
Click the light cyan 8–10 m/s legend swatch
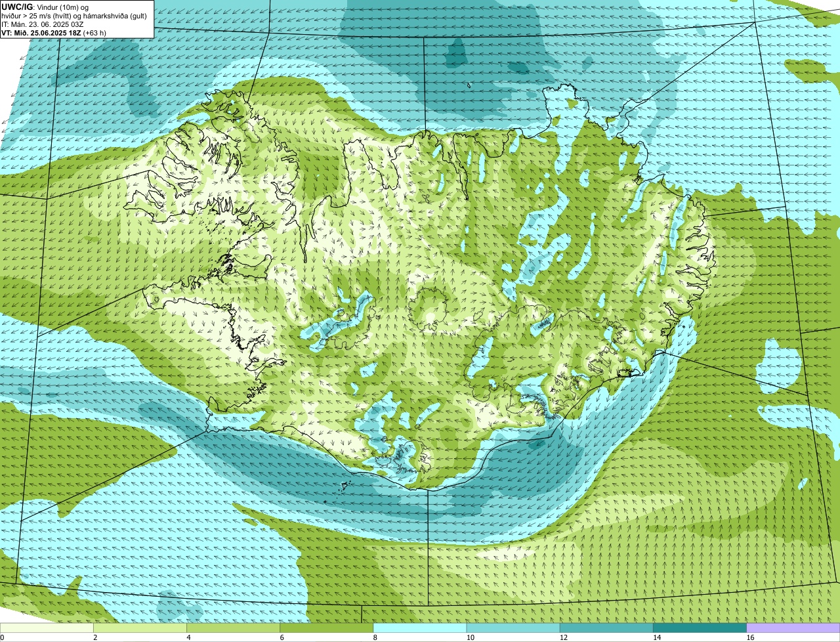click(420, 628)
